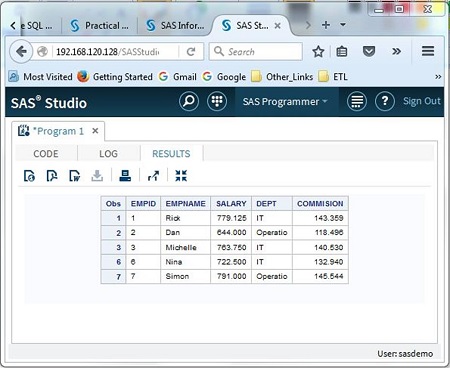Click the site identity globe icon
This screenshot has width=450, height=368.
[x=42, y=52]
